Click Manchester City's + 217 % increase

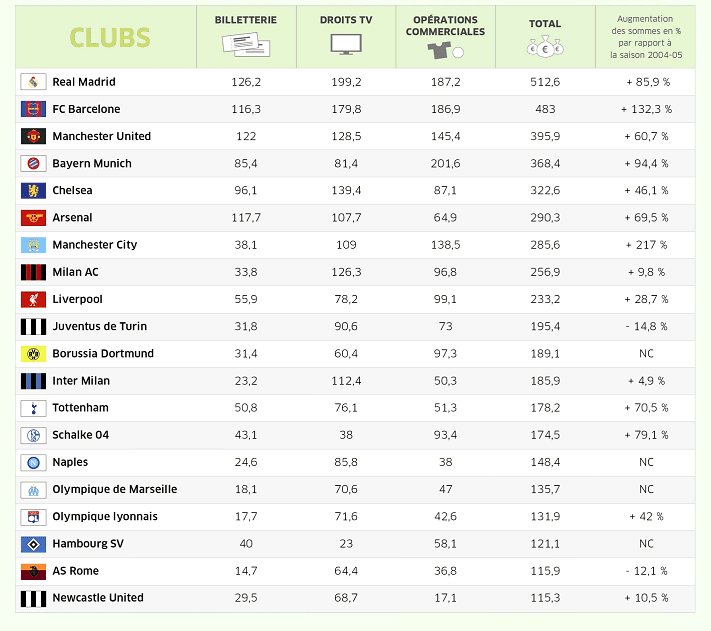[x=646, y=245]
